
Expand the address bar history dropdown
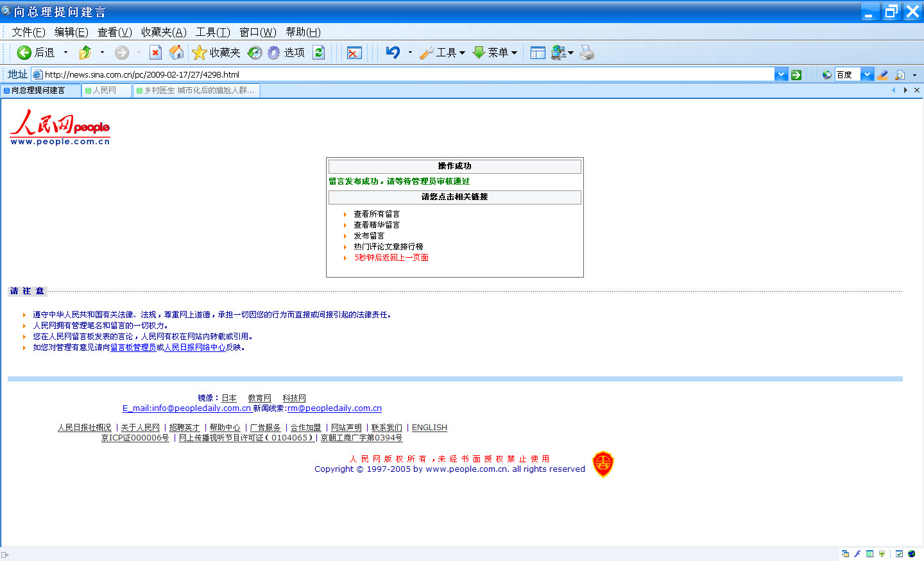pos(781,75)
